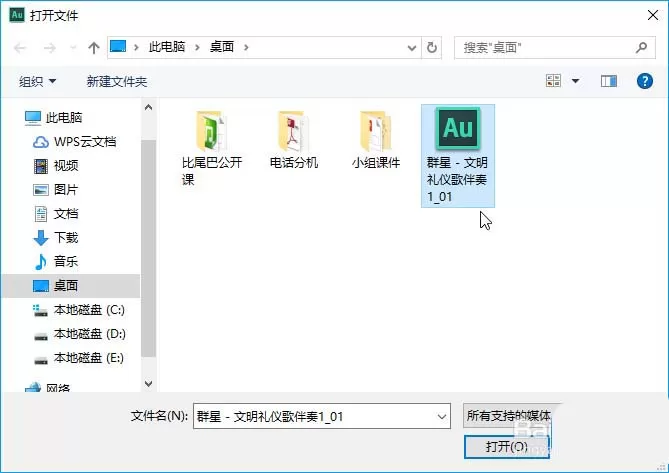Click the 打开(O) button
The width and height of the screenshot is (669, 473).
click(x=506, y=447)
